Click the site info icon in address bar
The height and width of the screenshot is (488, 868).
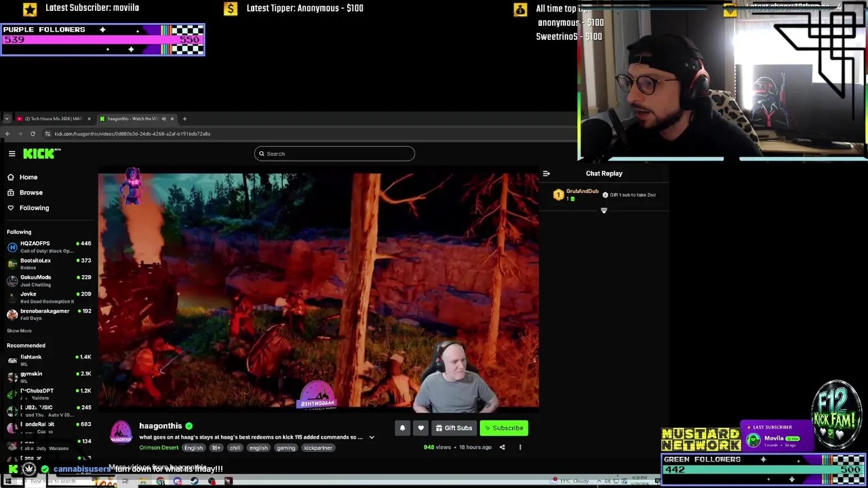tap(47, 134)
